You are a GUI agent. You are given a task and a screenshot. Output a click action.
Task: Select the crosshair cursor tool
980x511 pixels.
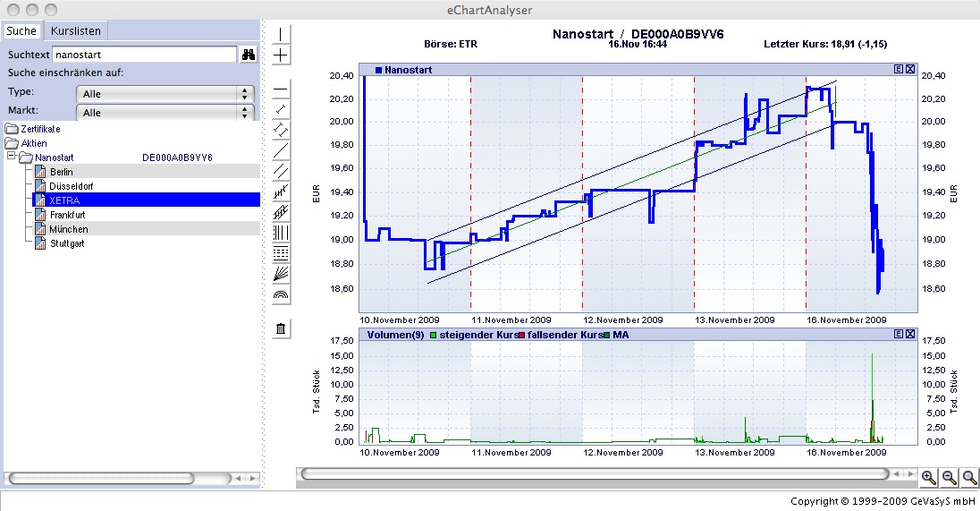281,55
